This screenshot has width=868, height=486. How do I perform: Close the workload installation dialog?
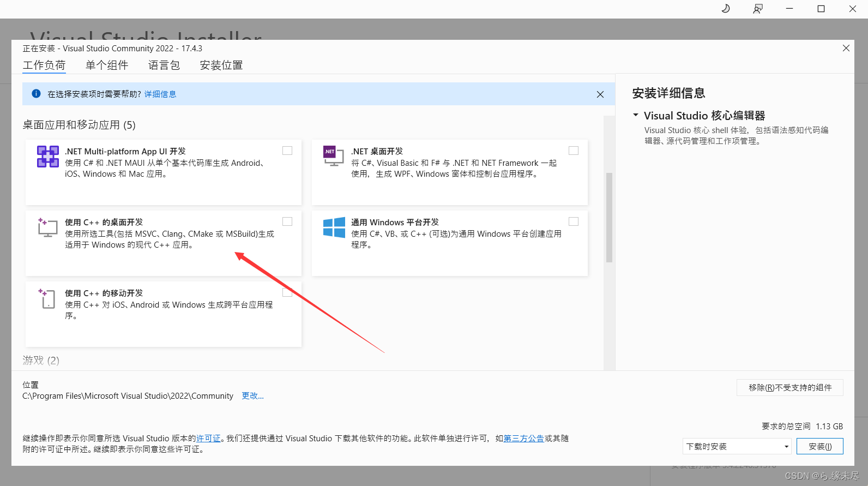(x=846, y=48)
